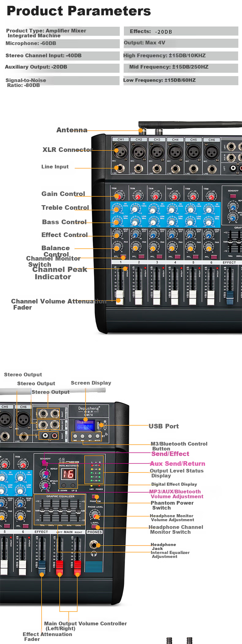Click the 3KHz graphic equalizer slider
This screenshot has height=644, width=242.
pos(69,510)
